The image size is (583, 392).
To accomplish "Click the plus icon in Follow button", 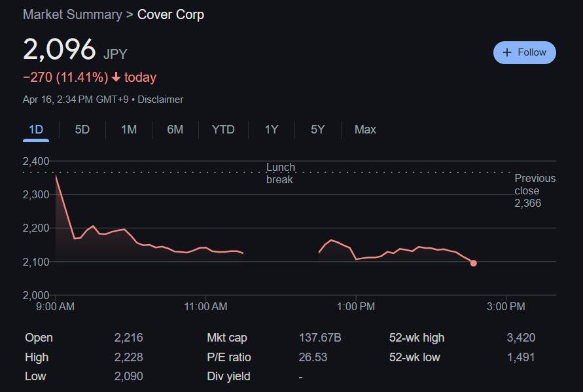I will pos(507,52).
